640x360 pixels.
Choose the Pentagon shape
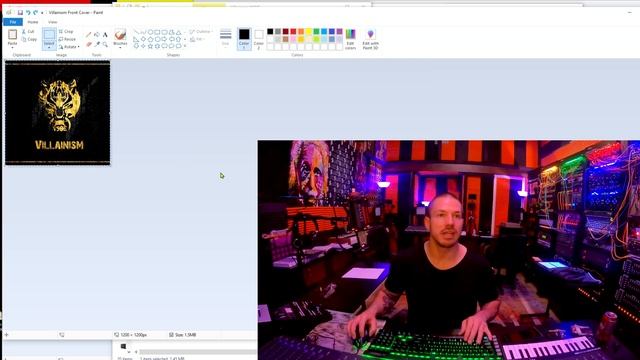tap(150, 39)
